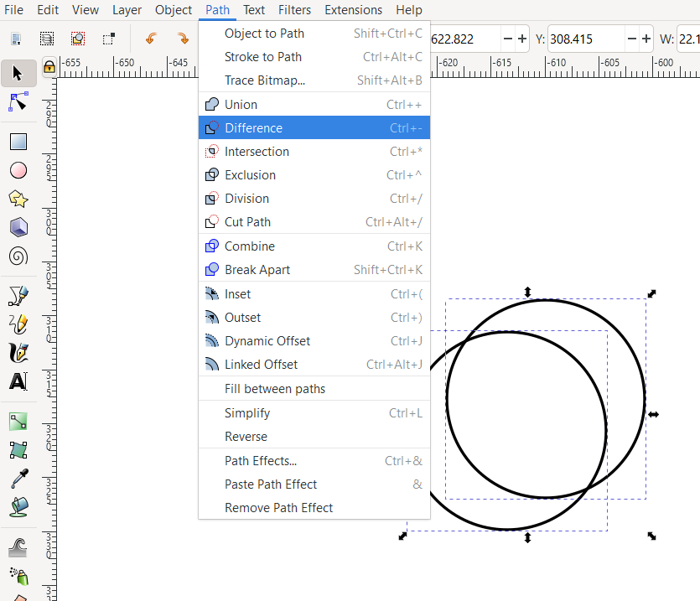Choose the Ellipse tool
Image resolution: width=700 pixels, height=601 pixels.
coord(18,171)
